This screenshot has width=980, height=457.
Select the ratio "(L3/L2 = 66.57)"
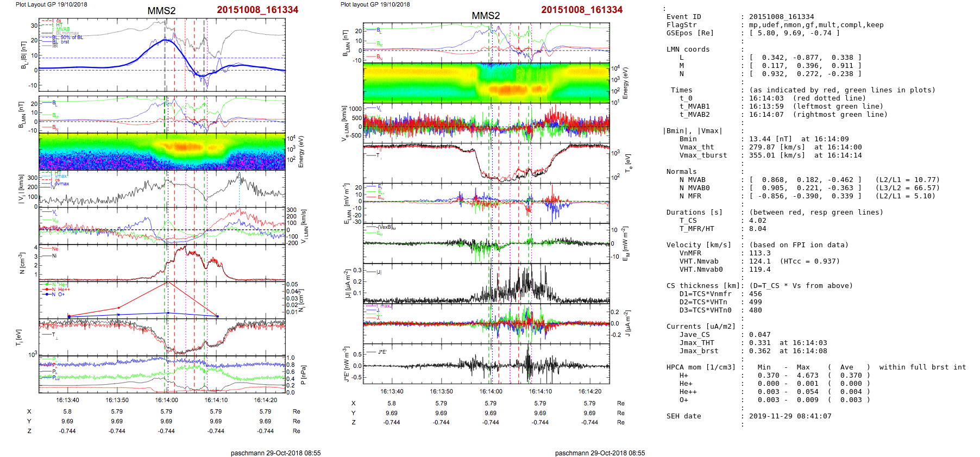pyautogui.click(x=908, y=188)
